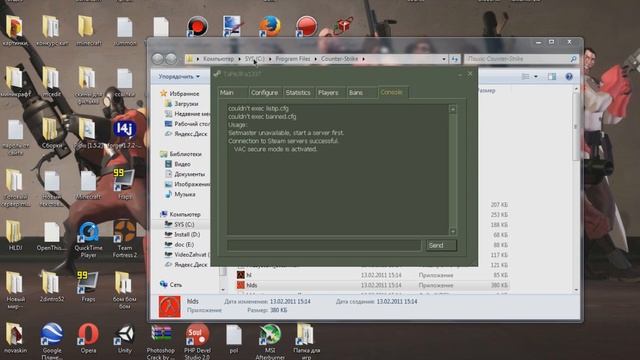The image size is (640, 360).
Task: Select Избранное in the navigation pane
Action: tap(180, 93)
